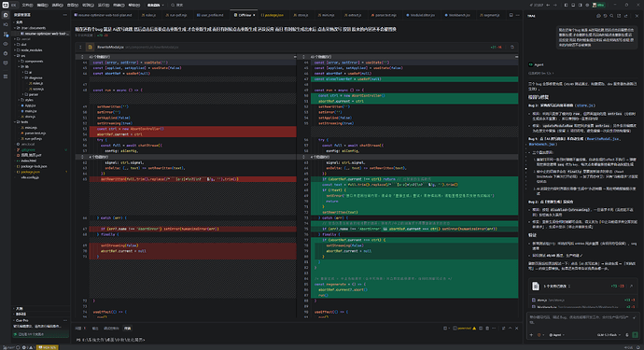Click the revert icon in RewriteModal.jsx diff header

(512, 47)
